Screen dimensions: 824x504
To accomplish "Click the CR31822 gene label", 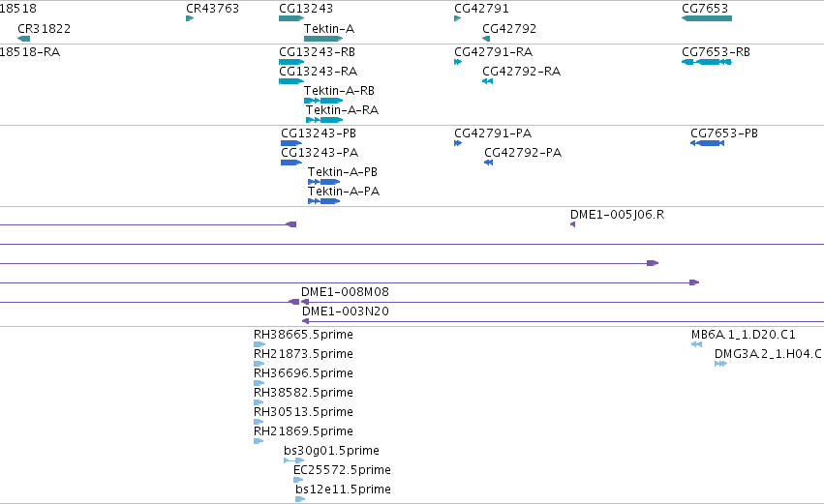I will coord(45,28).
